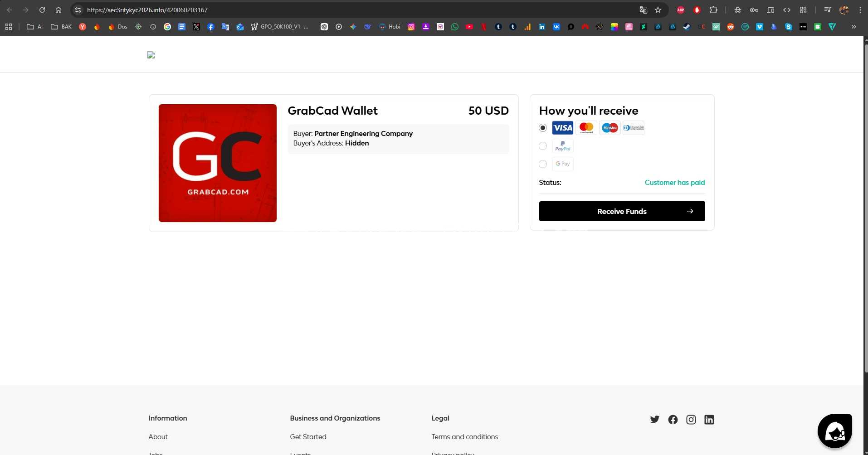Reload the page with the refresh icon
The height and width of the screenshot is (455, 868).
(x=42, y=10)
